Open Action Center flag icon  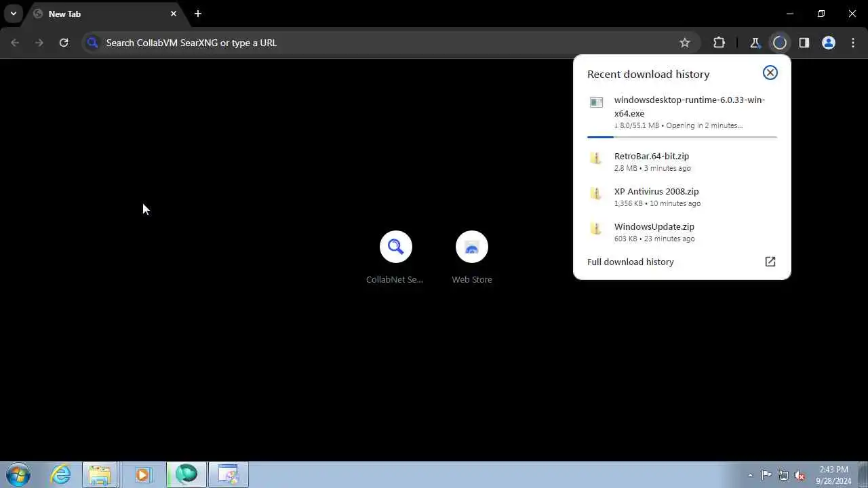pyautogui.click(x=766, y=475)
